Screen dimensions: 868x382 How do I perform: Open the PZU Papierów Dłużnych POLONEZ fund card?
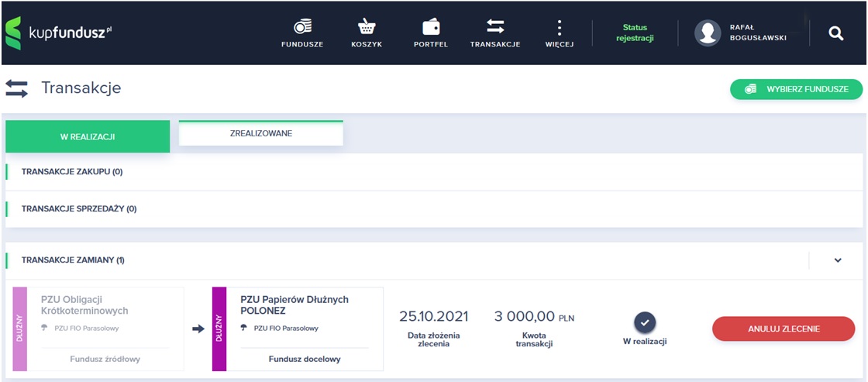point(298,329)
